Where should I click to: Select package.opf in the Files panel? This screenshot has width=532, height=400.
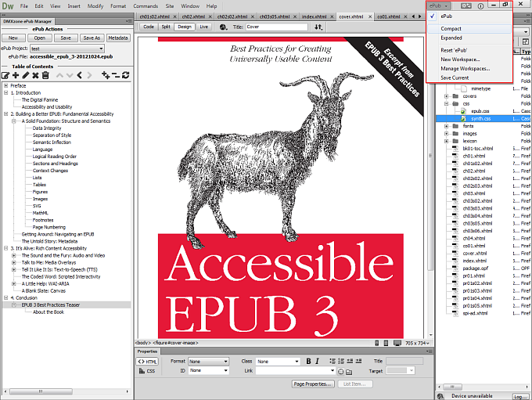[476, 268]
